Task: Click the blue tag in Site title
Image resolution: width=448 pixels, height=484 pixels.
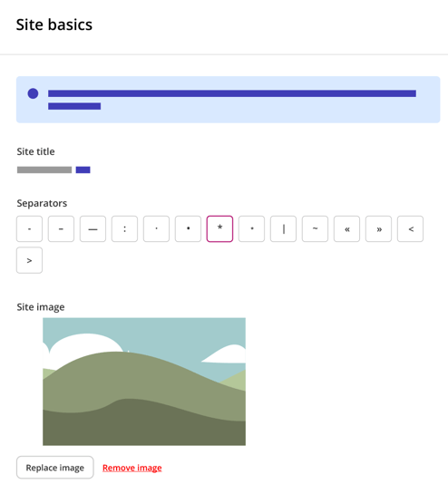Action: pos(83,169)
